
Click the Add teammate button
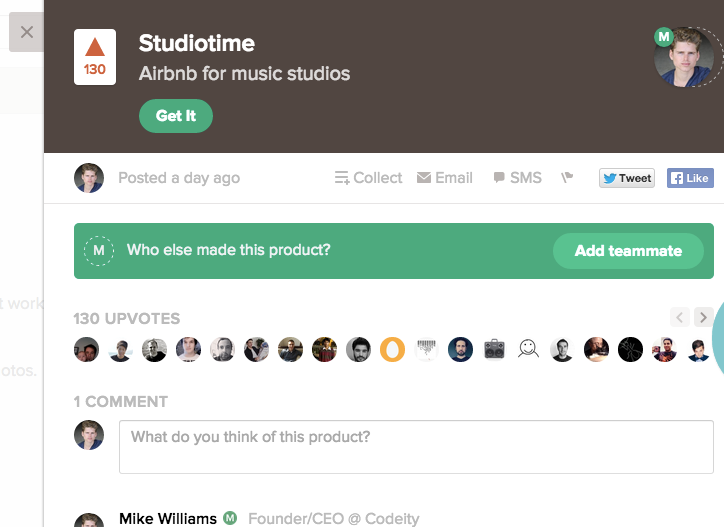click(628, 251)
